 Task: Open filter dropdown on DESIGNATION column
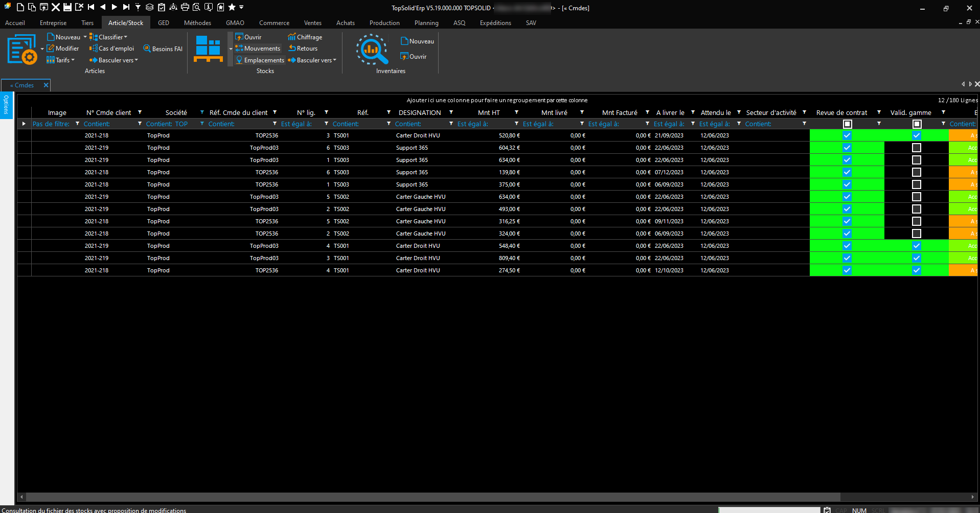(451, 112)
